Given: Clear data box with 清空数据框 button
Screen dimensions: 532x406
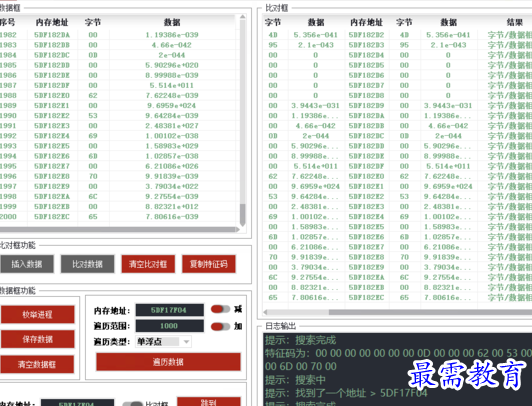Looking at the screenshot, I should click(37, 364).
